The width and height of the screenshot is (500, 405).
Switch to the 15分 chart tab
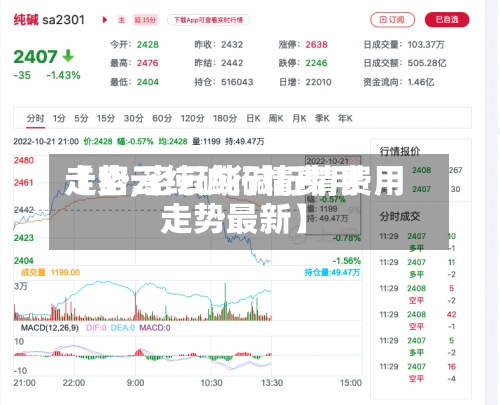point(106,118)
